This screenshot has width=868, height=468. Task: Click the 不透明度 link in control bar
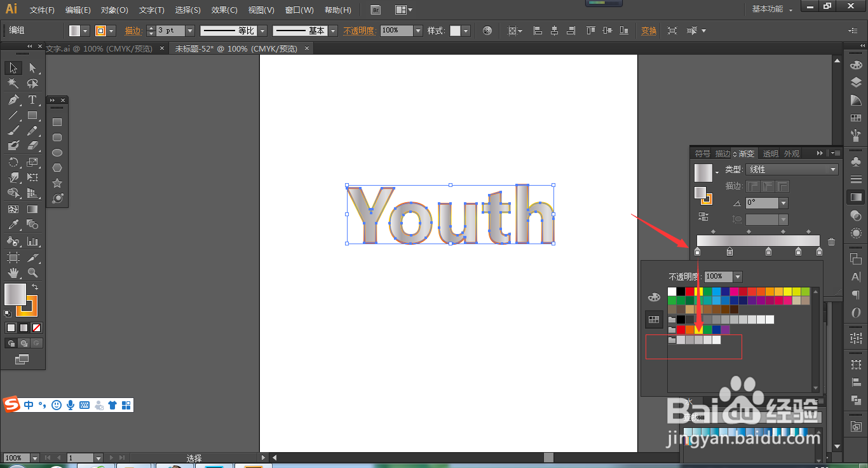pos(360,31)
